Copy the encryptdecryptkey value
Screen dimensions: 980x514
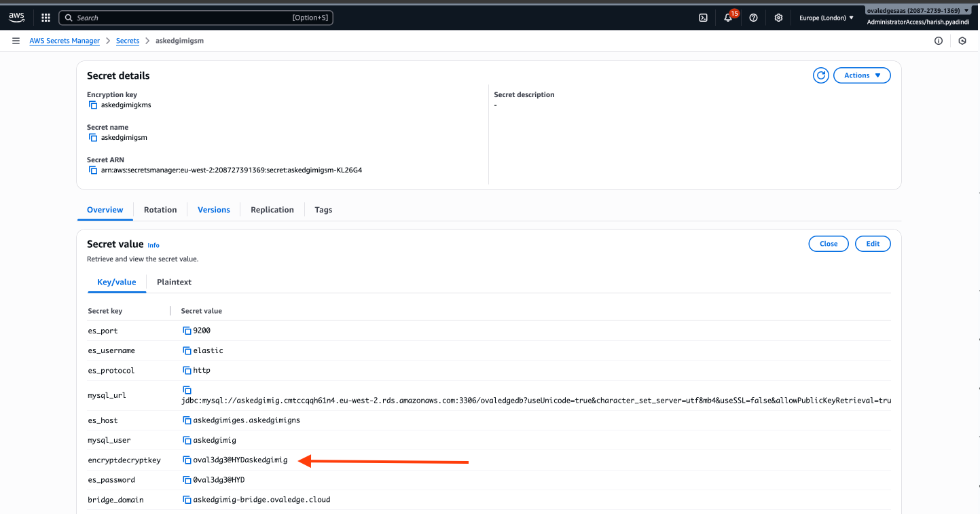(x=187, y=460)
